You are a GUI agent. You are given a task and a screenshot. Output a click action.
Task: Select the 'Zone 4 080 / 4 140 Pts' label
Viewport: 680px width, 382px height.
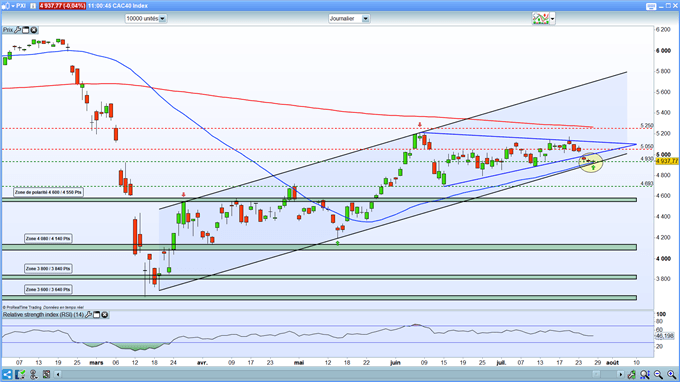click(48, 238)
